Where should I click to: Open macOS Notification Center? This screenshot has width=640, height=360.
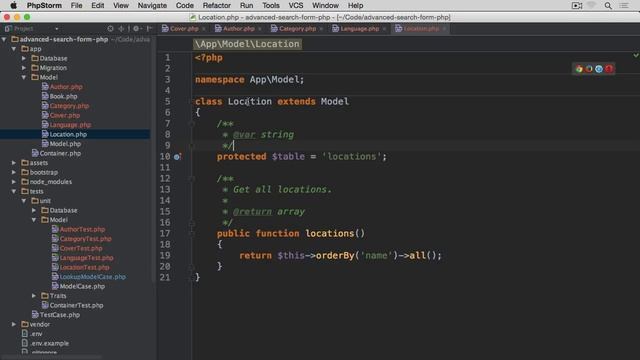(624, 6)
